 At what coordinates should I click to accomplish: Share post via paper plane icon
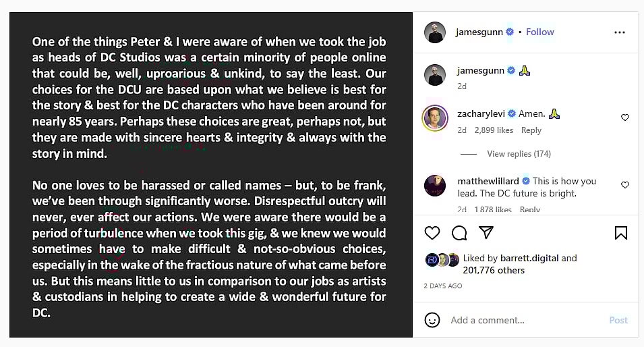click(486, 233)
